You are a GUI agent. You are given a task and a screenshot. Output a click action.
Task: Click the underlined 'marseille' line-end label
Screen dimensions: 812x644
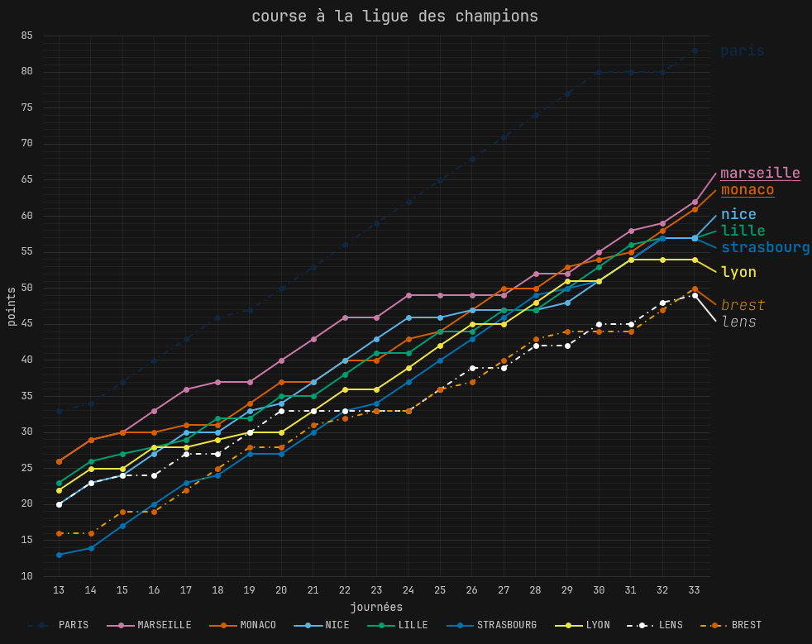pyautogui.click(x=760, y=173)
